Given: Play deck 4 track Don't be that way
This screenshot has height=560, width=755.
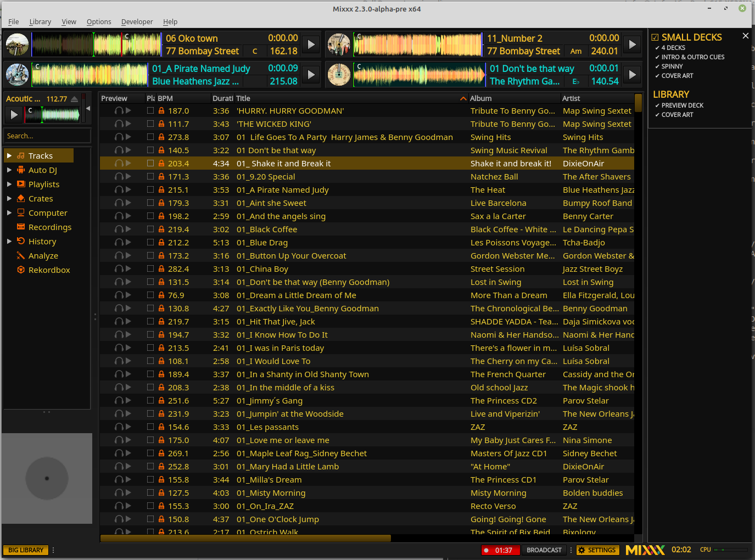Looking at the screenshot, I should [x=633, y=75].
